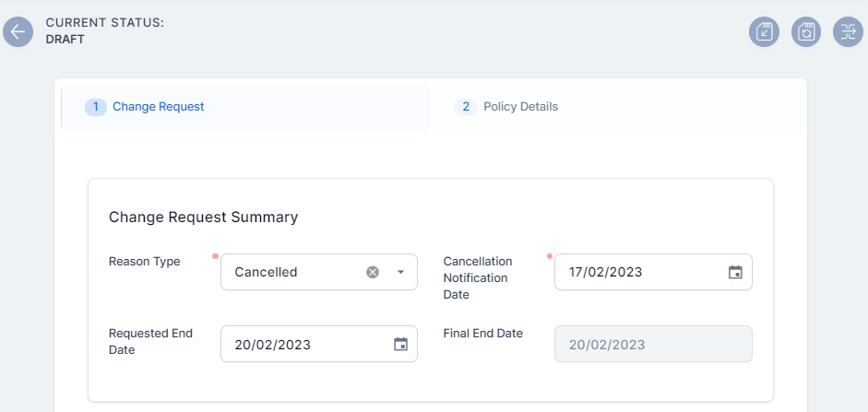Open calendar picker for Requested End Date

[x=400, y=344]
